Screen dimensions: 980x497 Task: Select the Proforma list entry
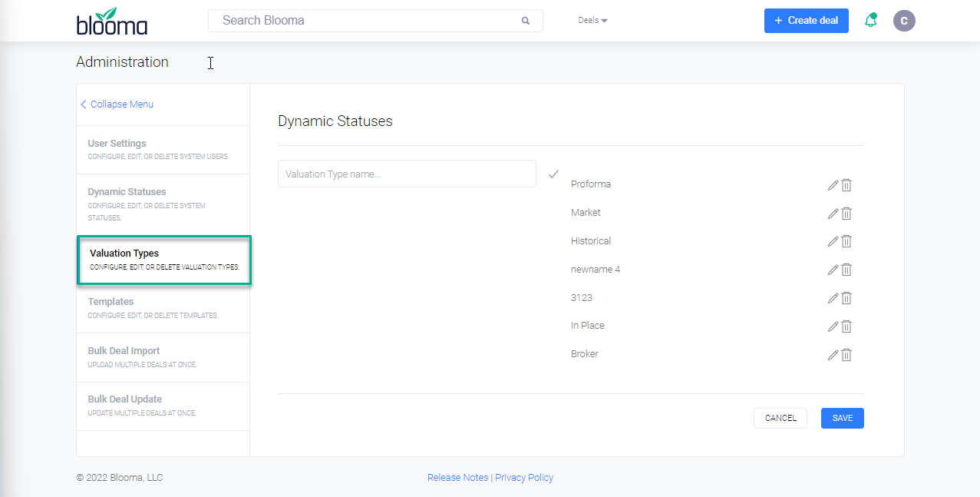click(591, 184)
